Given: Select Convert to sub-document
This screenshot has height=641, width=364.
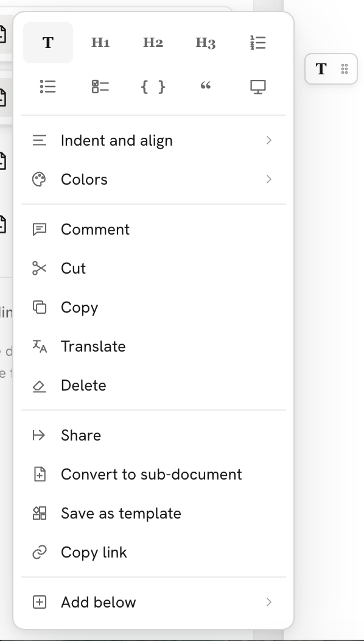Looking at the screenshot, I should [x=153, y=474].
